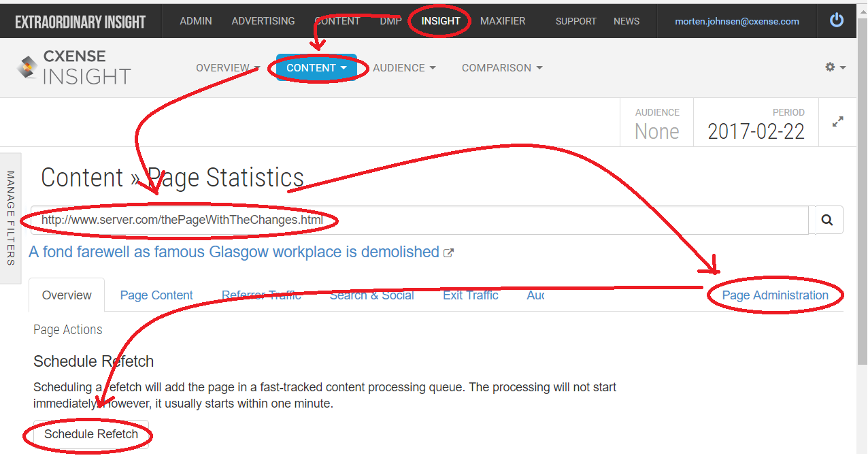Open the Page Administration tab
The width and height of the screenshot is (868, 460).
775,295
